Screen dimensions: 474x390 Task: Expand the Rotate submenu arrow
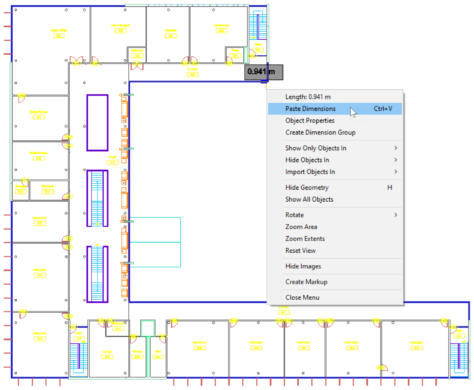[396, 215]
